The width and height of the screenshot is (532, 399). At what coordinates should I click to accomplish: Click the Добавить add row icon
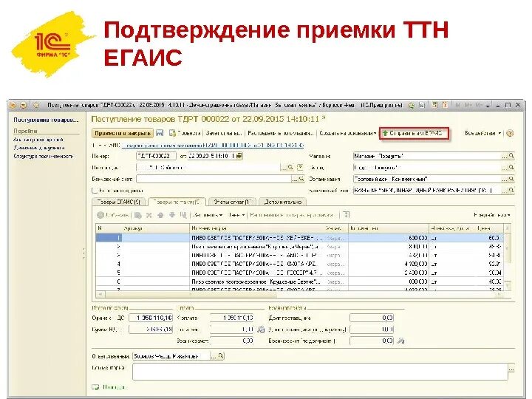point(100,215)
